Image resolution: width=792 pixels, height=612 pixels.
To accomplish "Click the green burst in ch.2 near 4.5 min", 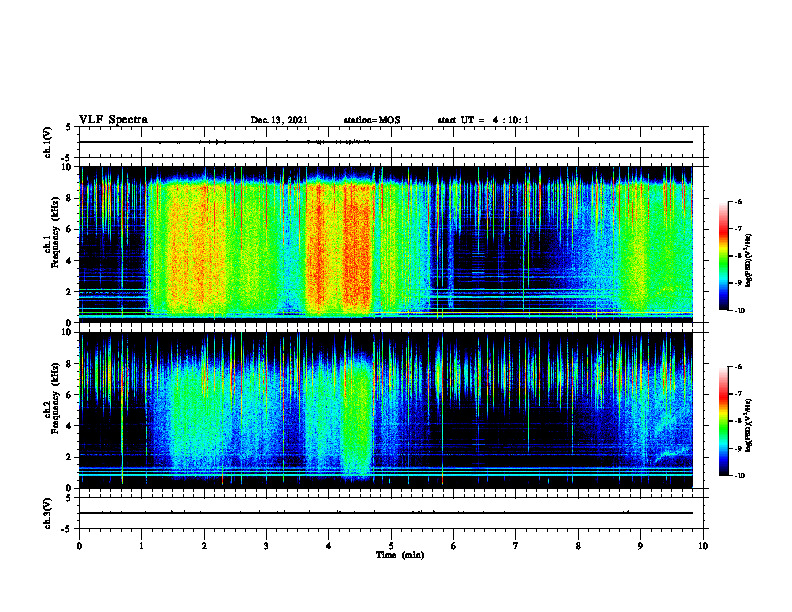I will [x=357, y=419].
